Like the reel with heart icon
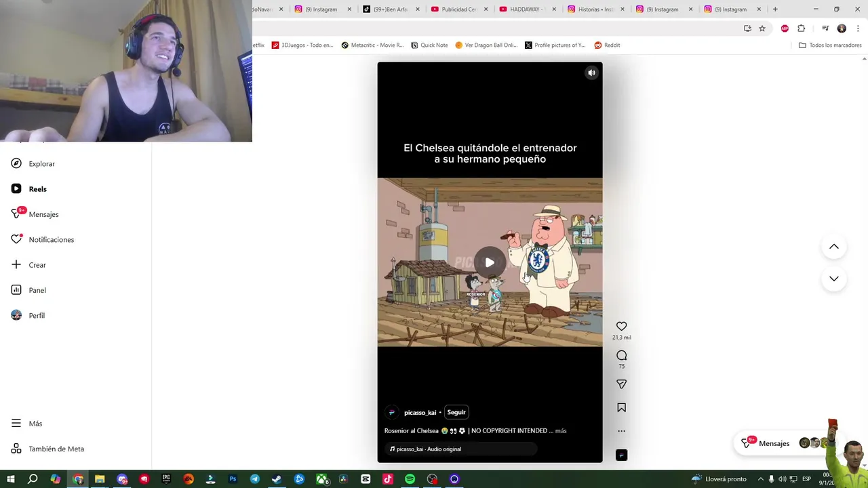This screenshot has height=488, width=868. [621, 326]
